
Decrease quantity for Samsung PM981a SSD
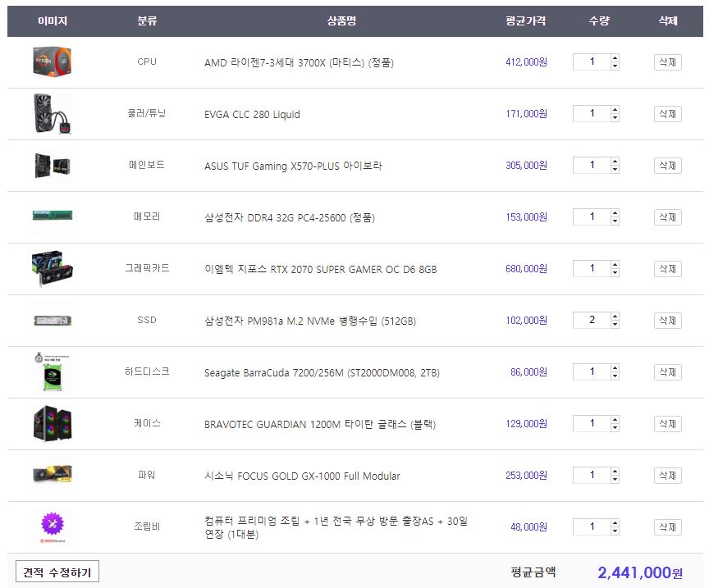615,324
